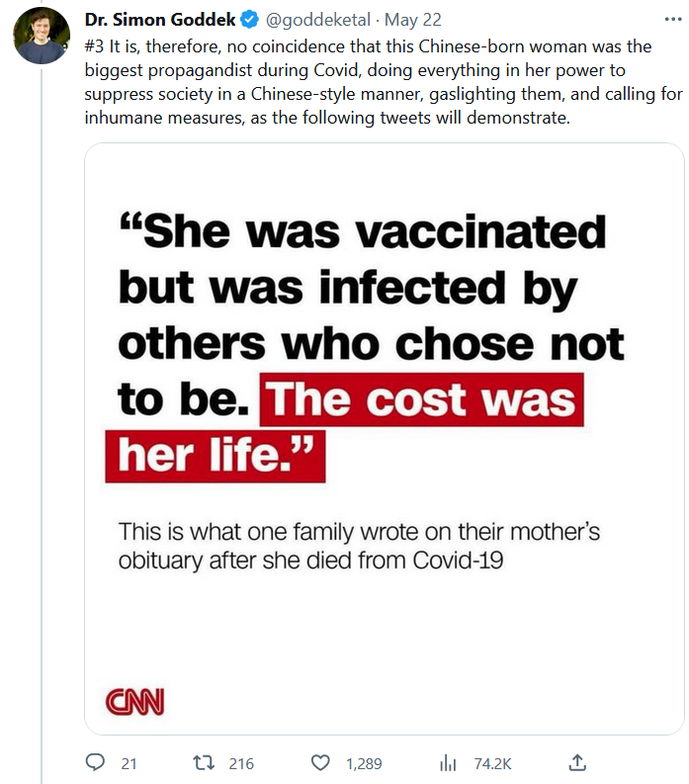Click the image caption about mother's obituary
This screenshot has width=689, height=784.
click(x=359, y=545)
